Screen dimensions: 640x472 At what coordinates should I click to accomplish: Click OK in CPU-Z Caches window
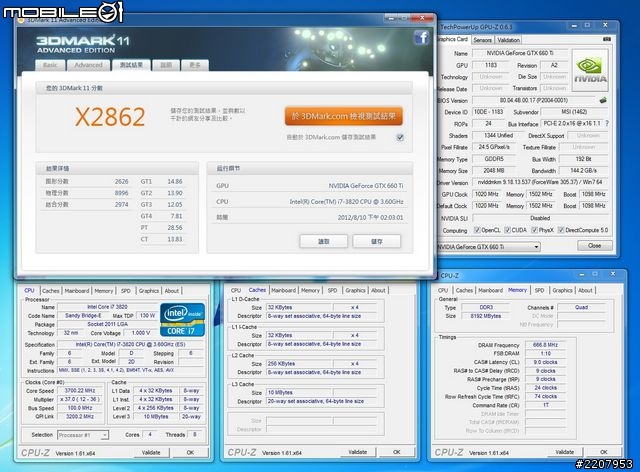(397, 452)
